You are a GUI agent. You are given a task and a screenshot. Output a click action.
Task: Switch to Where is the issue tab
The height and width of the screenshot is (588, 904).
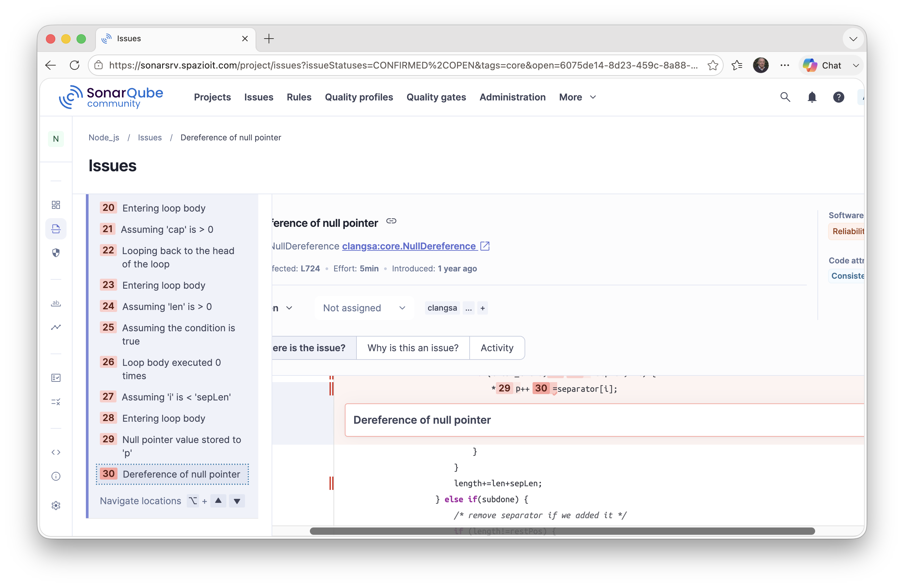pyautogui.click(x=314, y=348)
